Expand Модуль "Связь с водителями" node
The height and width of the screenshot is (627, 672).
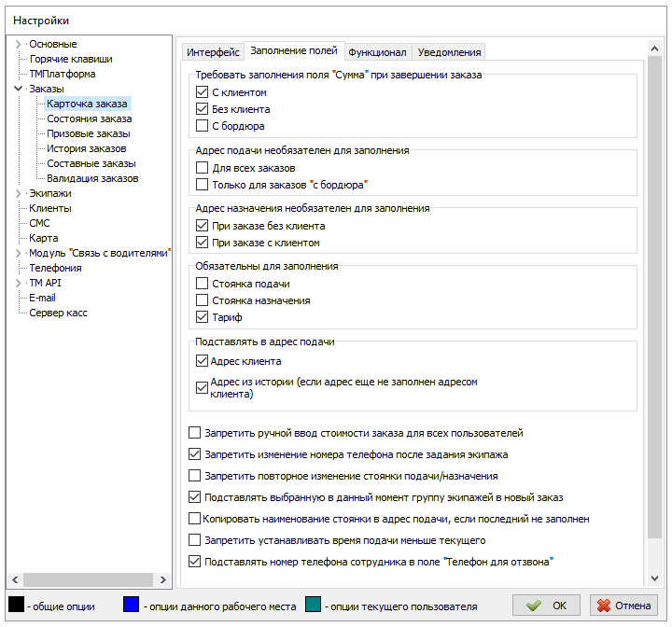click(18, 253)
